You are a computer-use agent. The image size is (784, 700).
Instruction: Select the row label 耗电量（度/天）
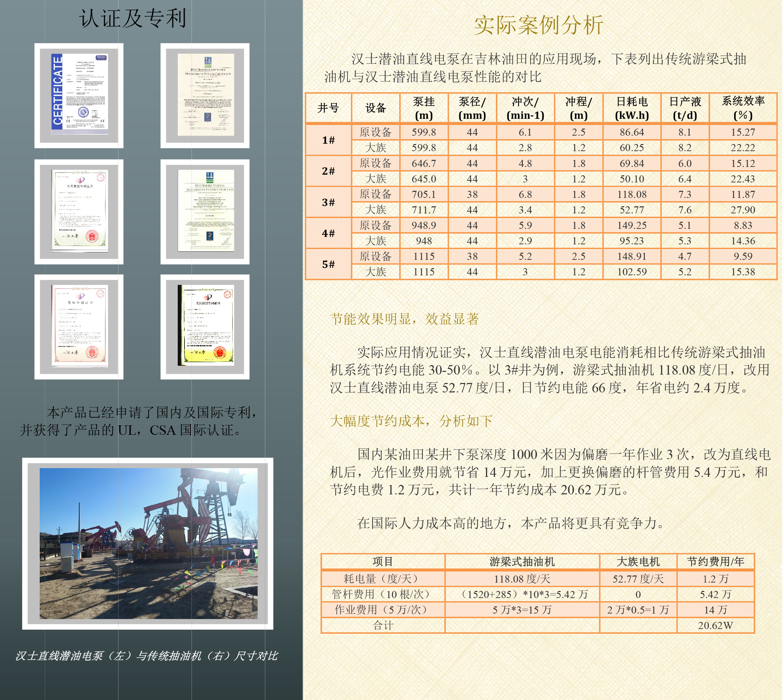(x=383, y=579)
